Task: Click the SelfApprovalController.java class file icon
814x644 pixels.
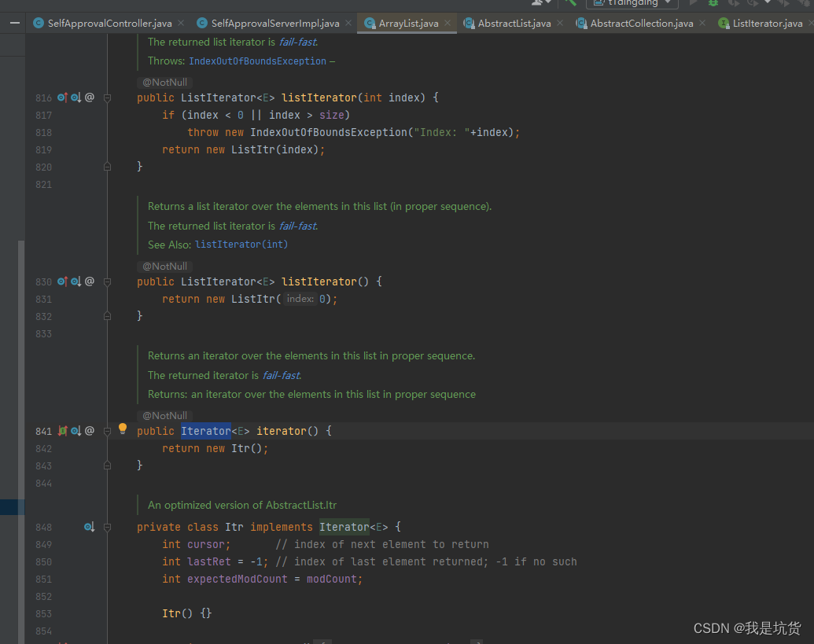Action: click(x=39, y=23)
